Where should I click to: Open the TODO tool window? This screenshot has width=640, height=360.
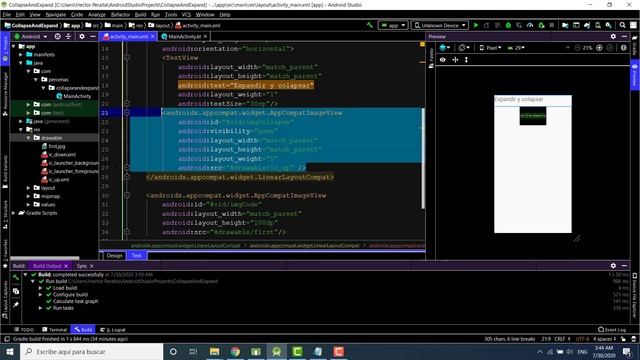pyautogui.click(x=24, y=329)
